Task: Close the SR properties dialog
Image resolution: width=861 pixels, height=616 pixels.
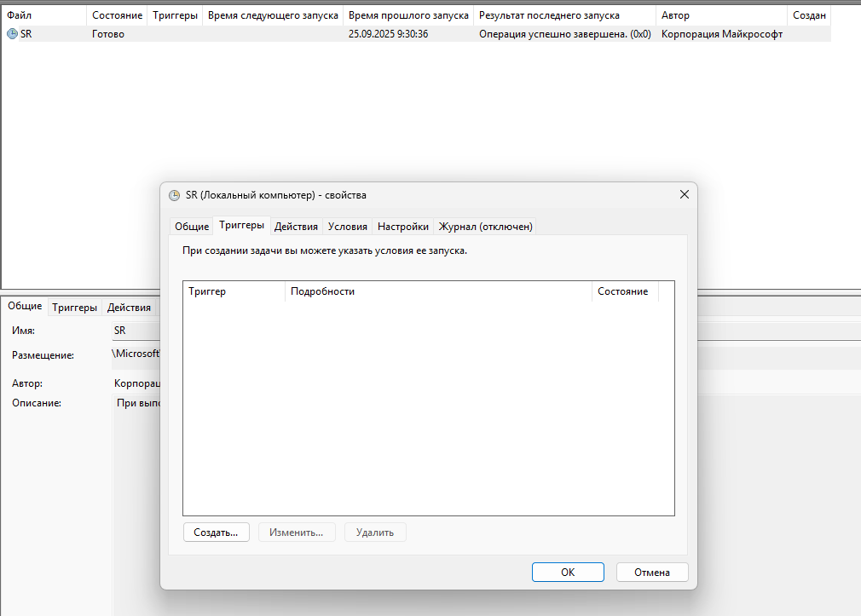Action: pyautogui.click(x=685, y=194)
